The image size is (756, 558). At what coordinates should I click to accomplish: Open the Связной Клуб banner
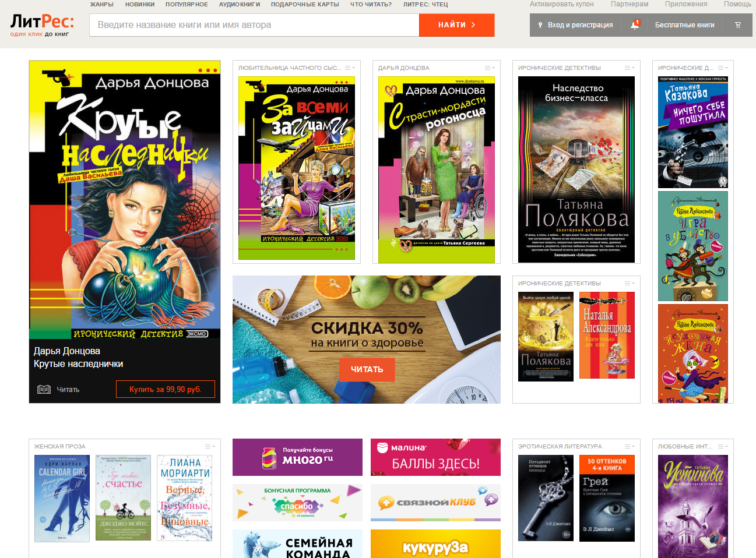pyautogui.click(x=435, y=503)
